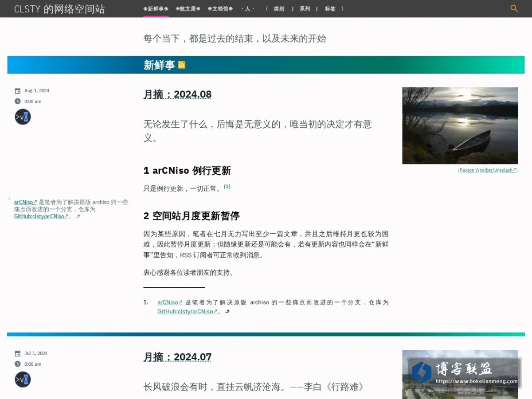Click the line 衷心感谢各位读者朋友的支持

[188, 273]
